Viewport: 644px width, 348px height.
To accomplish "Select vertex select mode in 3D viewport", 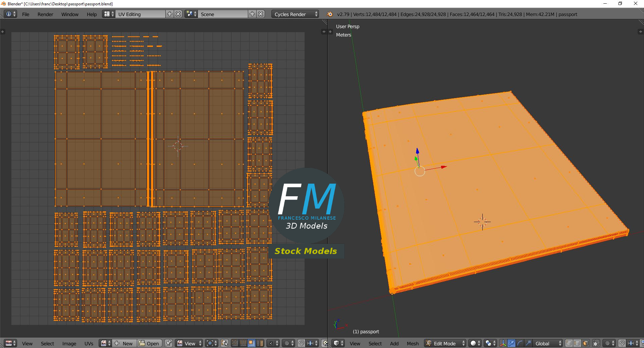I will coord(569,343).
